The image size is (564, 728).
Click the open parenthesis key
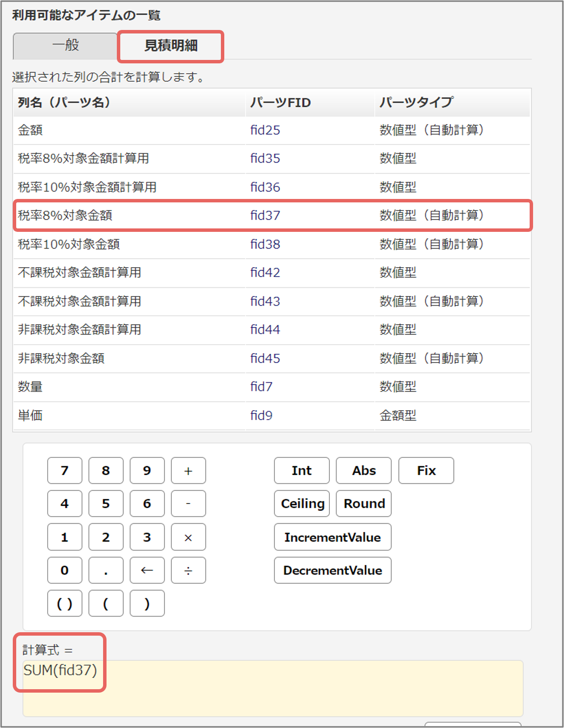pyautogui.click(x=106, y=603)
